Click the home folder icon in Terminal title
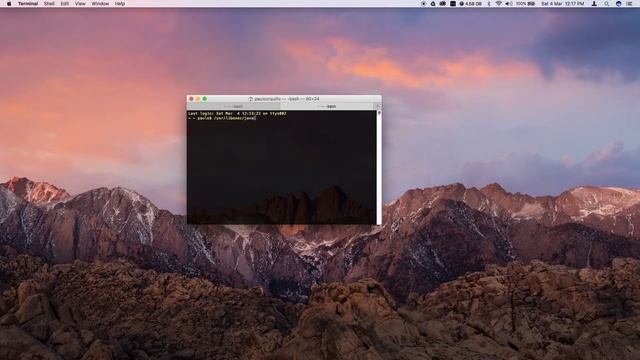 click(x=250, y=99)
